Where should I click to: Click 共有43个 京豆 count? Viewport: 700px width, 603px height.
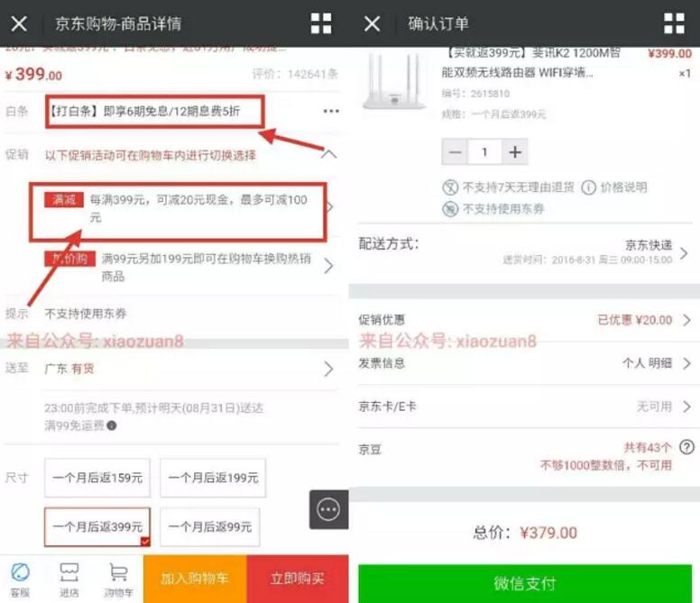coord(648,447)
